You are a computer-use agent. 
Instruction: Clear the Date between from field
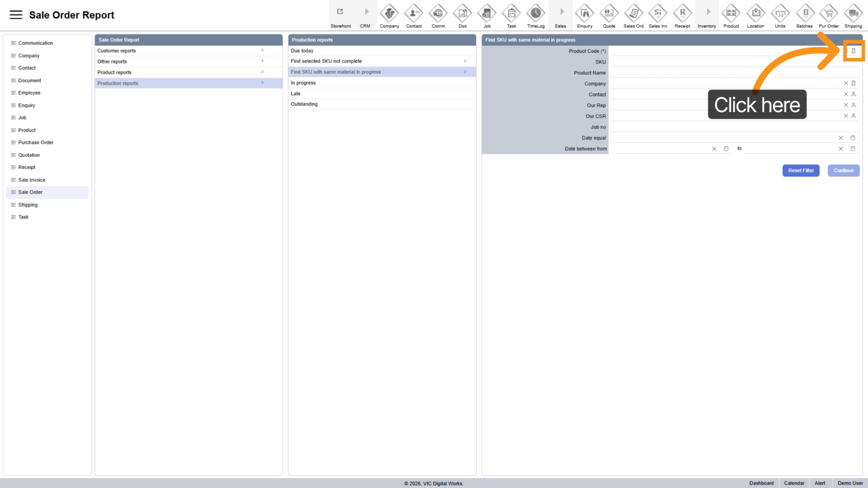pos(714,149)
